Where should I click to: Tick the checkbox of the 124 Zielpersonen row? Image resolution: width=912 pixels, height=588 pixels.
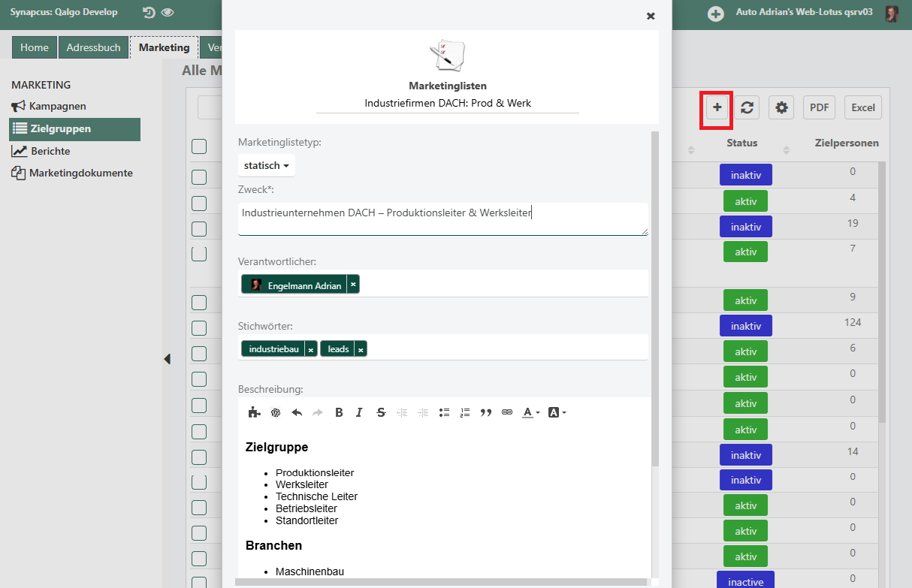pyautogui.click(x=199, y=328)
